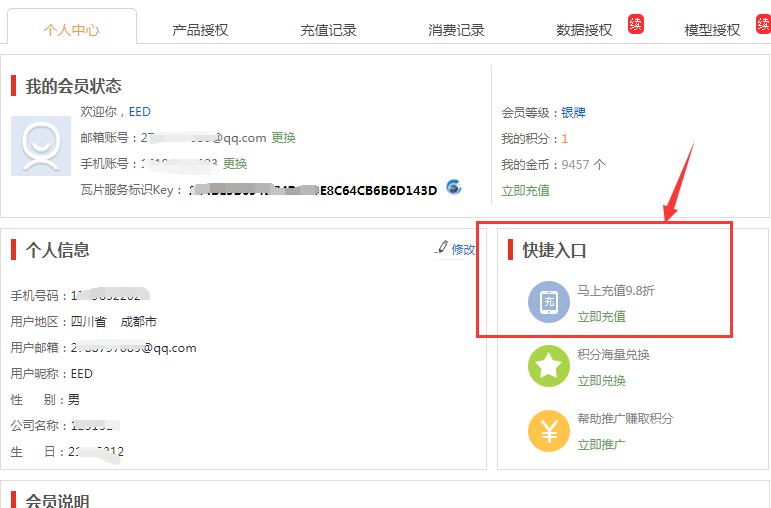Click the 银牌 member level link
The width and height of the screenshot is (771, 508).
coord(573,113)
